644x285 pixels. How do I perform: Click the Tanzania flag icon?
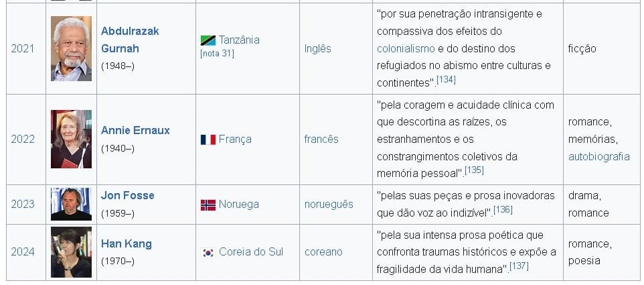click(208, 40)
